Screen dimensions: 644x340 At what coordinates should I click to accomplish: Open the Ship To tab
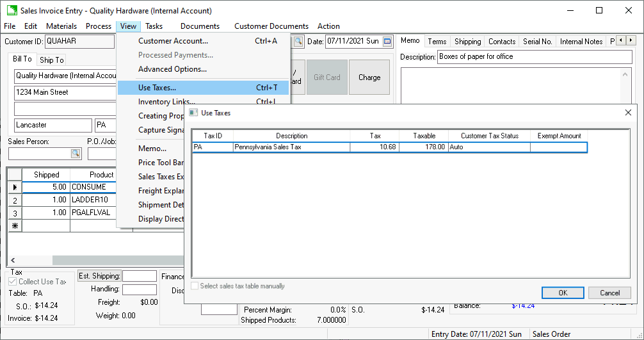(x=52, y=60)
